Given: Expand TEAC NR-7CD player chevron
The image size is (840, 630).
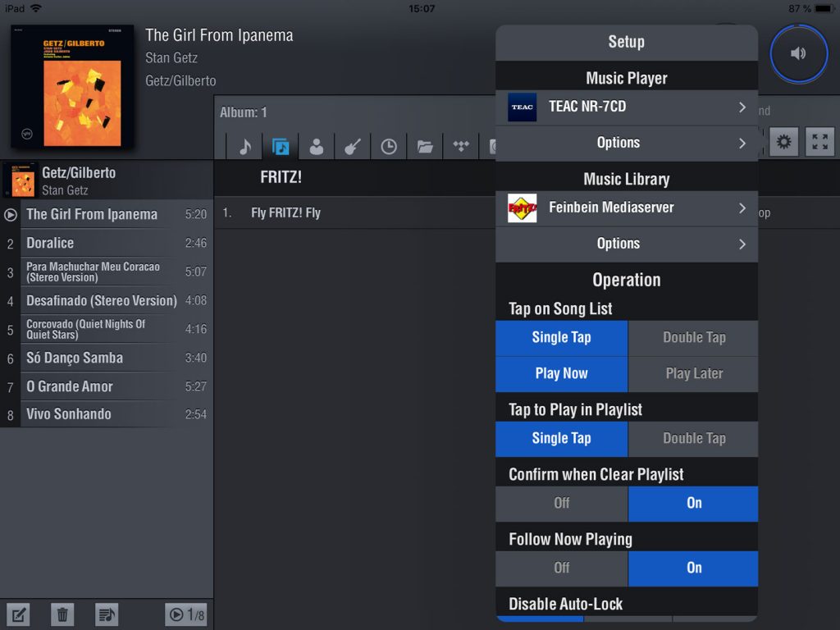Looking at the screenshot, I should click(742, 107).
